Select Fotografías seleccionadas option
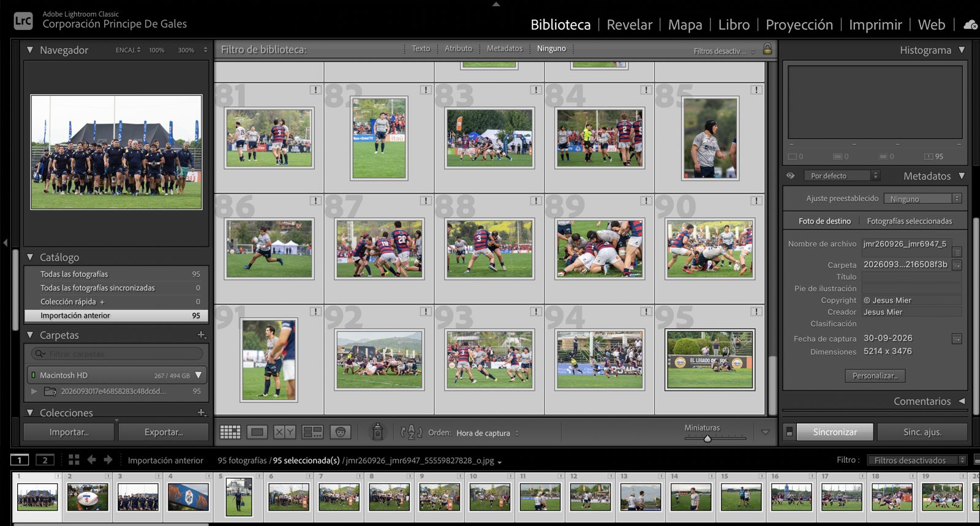 pos(910,221)
